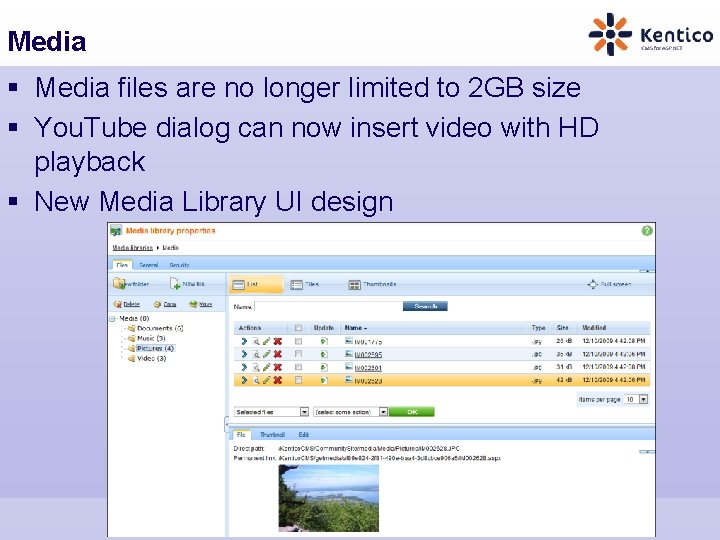Image resolution: width=720 pixels, height=540 pixels.
Task: Click edit pencil in highlighted IV002528 row
Action: tap(266, 380)
